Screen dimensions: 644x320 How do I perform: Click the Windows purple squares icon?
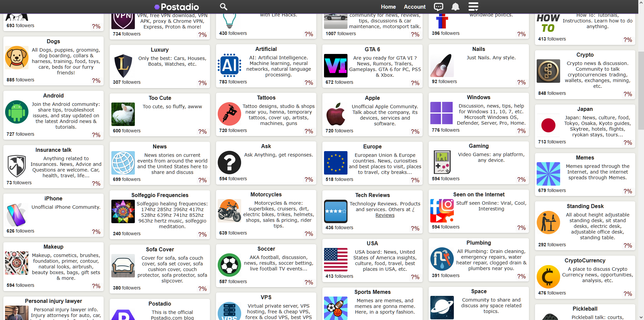(x=442, y=114)
